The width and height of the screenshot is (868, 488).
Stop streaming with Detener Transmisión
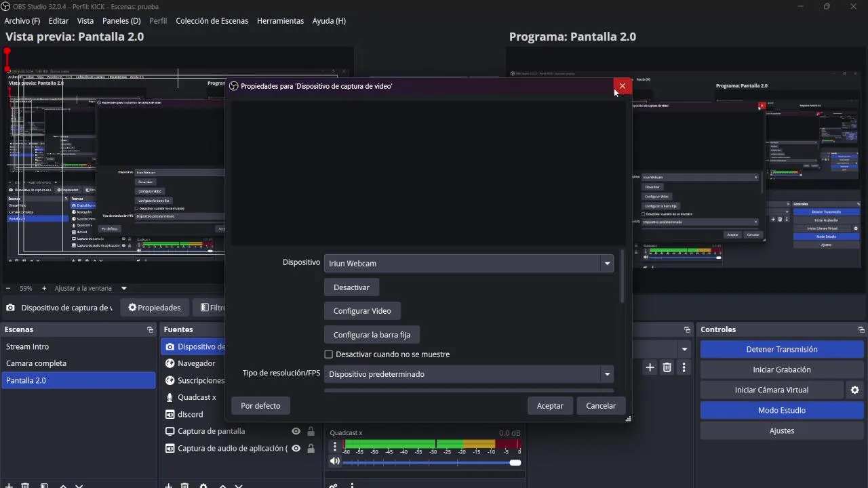[782, 349]
